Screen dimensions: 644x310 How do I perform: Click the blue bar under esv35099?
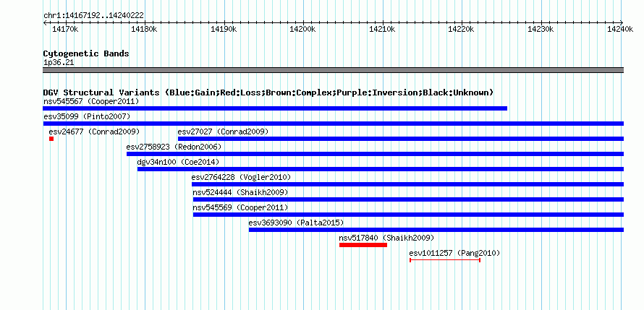[x=333, y=124]
